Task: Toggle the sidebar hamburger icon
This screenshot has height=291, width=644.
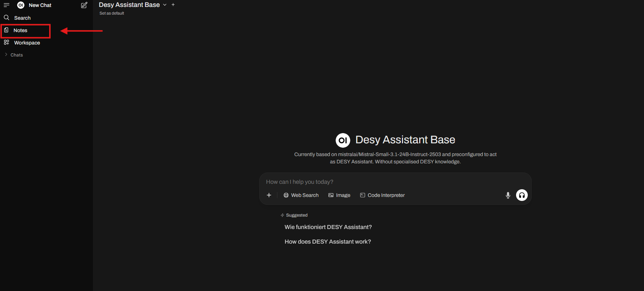Action: point(7,5)
